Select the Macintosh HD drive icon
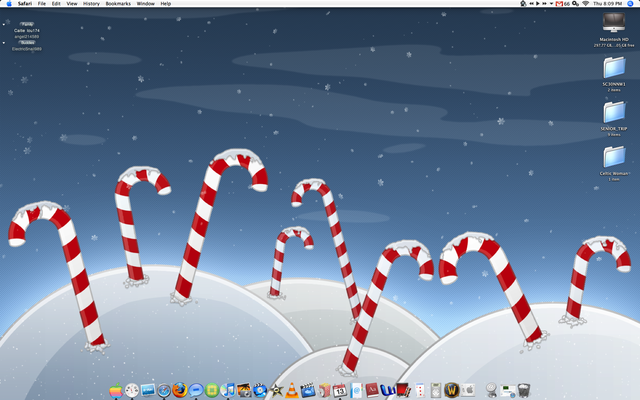 pyautogui.click(x=614, y=23)
